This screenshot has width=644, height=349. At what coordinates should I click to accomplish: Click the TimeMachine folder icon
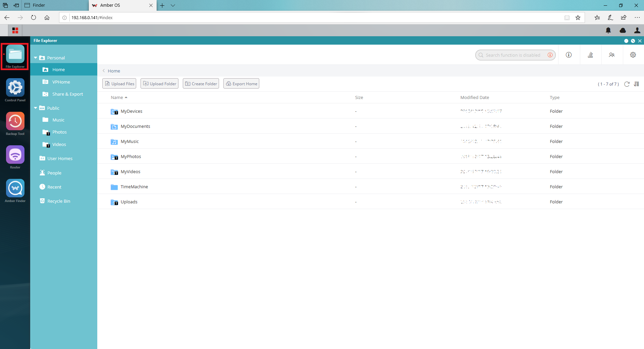tap(114, 187)
